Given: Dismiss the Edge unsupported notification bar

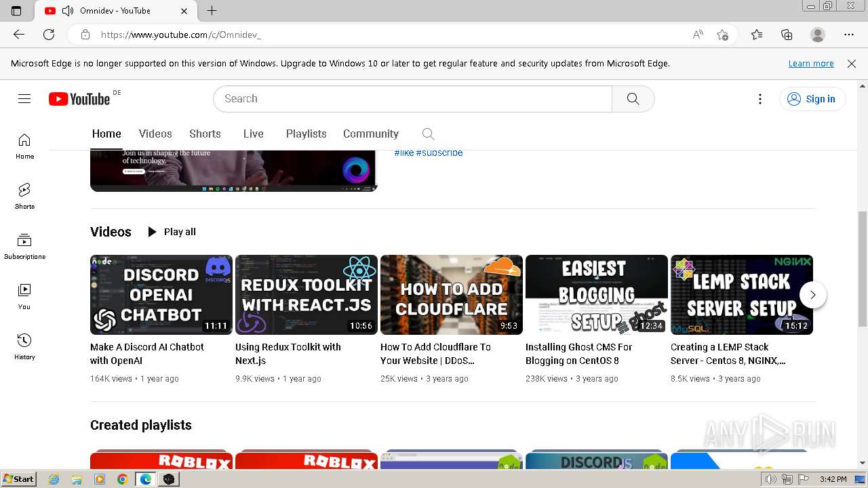Looking at the screenshot, I should pyautogui.click(x=852, y=64).
